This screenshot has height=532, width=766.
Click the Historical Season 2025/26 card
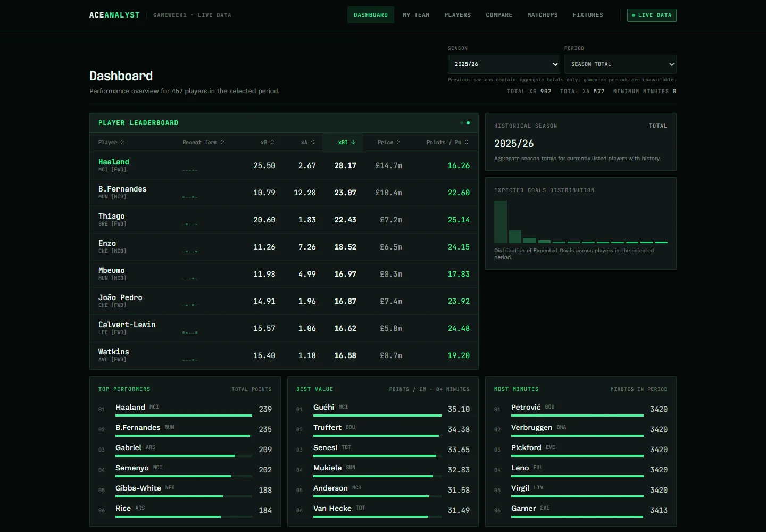click(581, 142)
